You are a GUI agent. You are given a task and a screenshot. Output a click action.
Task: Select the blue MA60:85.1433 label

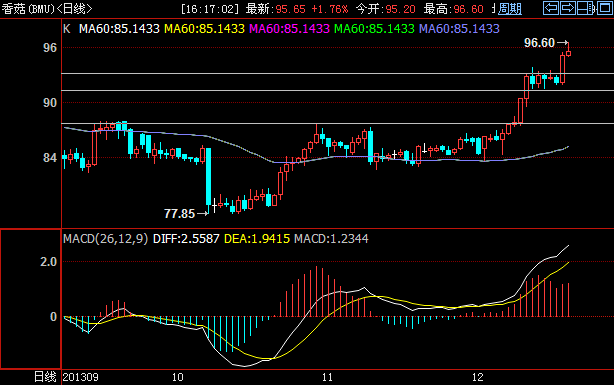[x=459, y=29]
